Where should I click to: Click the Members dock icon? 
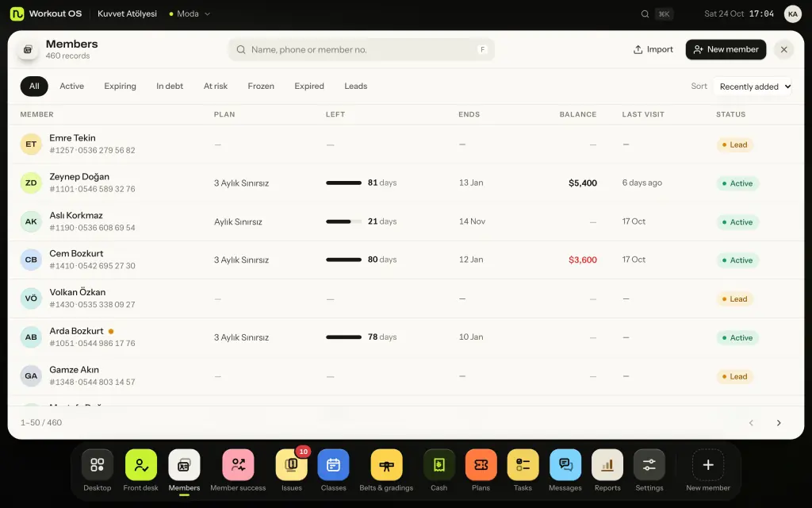pos(184,464)
